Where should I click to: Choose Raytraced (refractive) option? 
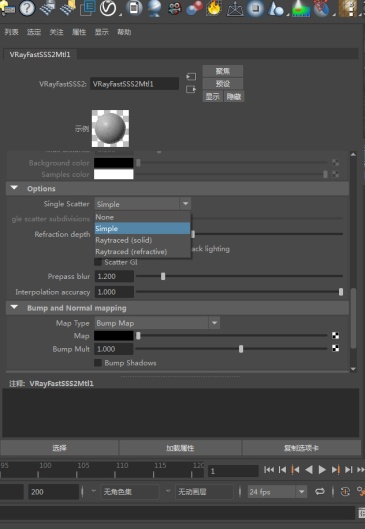(143, 252)
